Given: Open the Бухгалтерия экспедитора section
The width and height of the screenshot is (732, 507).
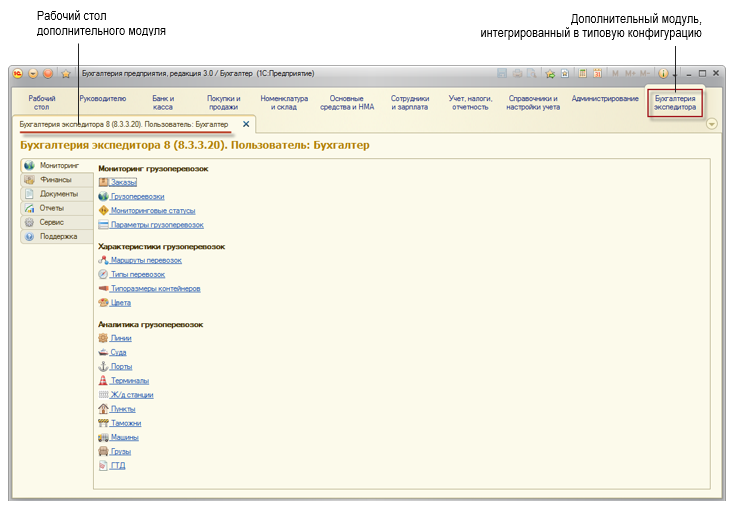Looking at the screenshot, I should (x=675, y=103).
